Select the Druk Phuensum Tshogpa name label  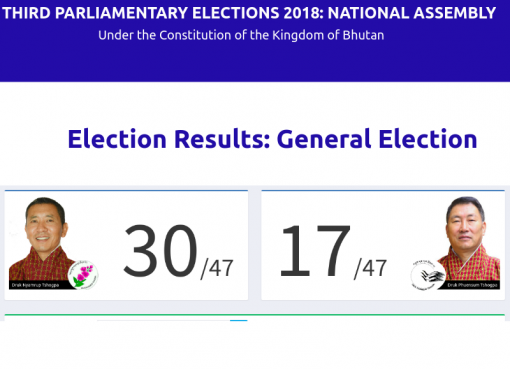pyautogui.click(x=472, y=285)
